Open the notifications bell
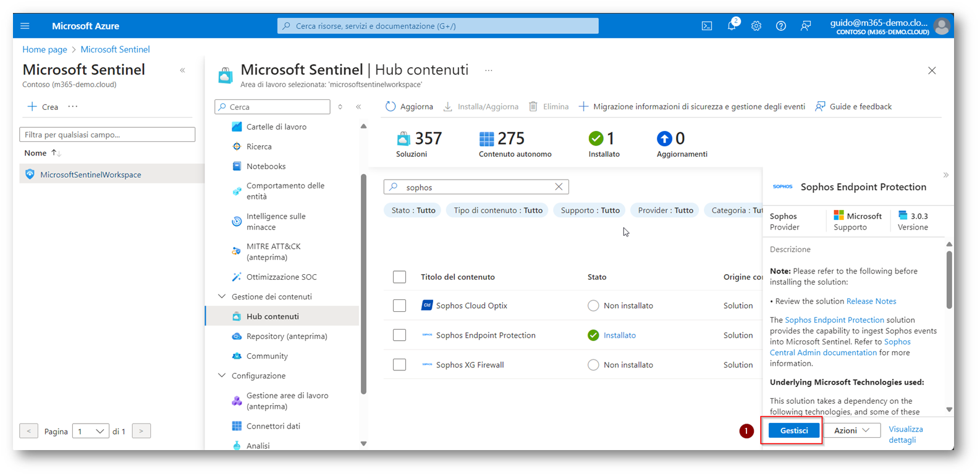 732,25
